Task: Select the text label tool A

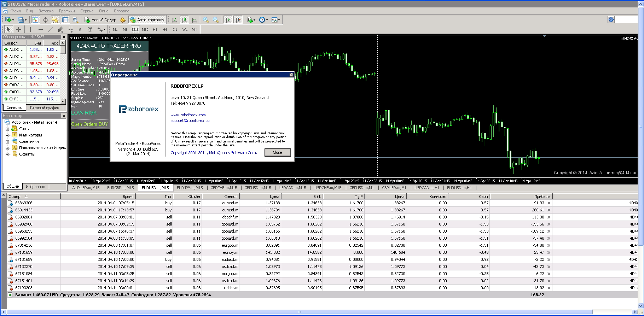Action: [80, 29]
